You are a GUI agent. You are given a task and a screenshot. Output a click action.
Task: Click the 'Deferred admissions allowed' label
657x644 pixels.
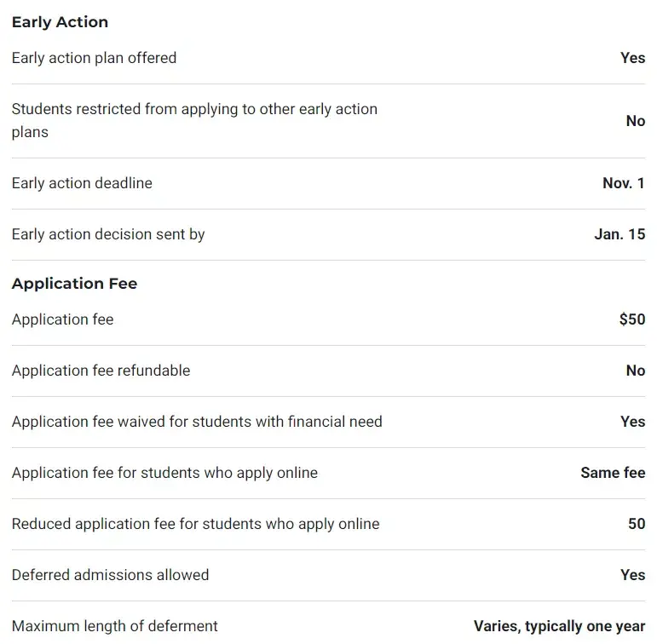(x=110, y=575)
